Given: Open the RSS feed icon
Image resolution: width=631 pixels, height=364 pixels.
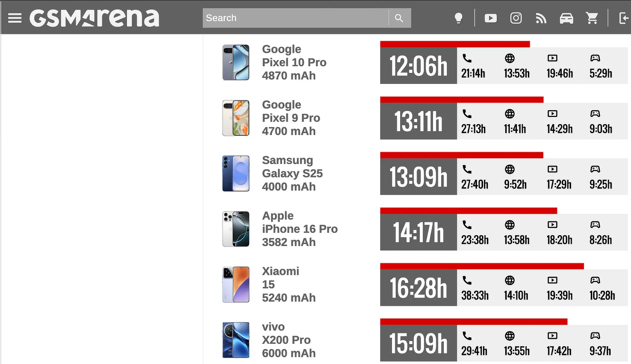Looking at the screenshot, I should (x=541, y=18).
